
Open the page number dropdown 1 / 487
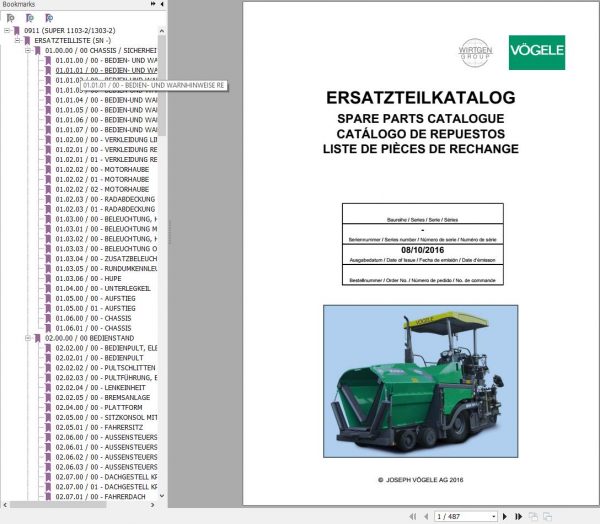click(494, 517)
